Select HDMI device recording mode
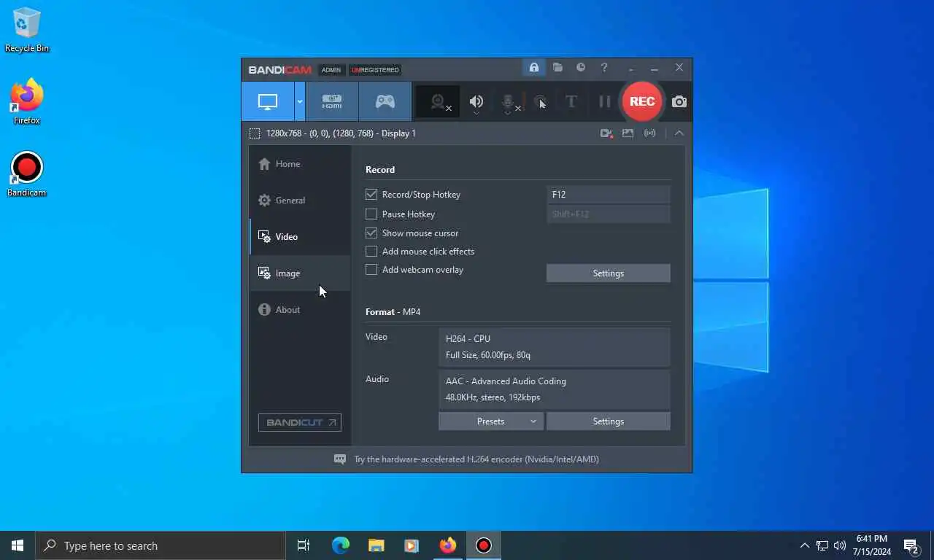This screenshot has width=934, height=560. [x=332, y=101]
